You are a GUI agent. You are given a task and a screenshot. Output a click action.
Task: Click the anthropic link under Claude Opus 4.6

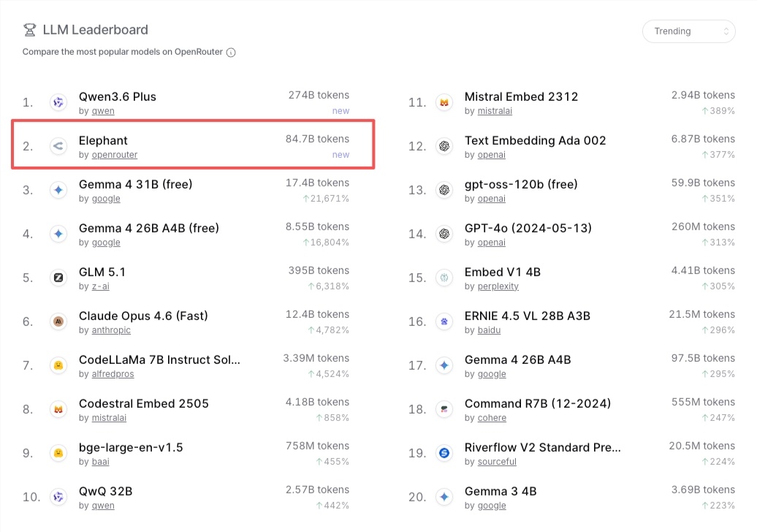tap(110, 330)
